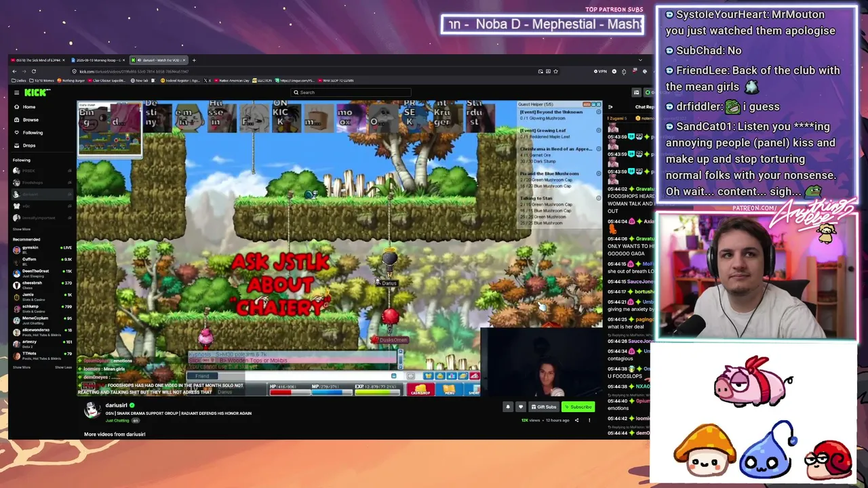The width and height of the screenshot is (868, 488).
Task: Go forward in the browser
Action: (24, 71)
